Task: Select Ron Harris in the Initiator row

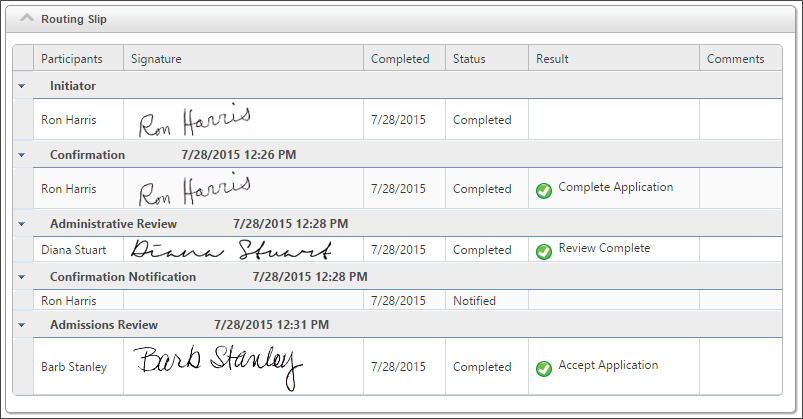Action: coord(69,120)
